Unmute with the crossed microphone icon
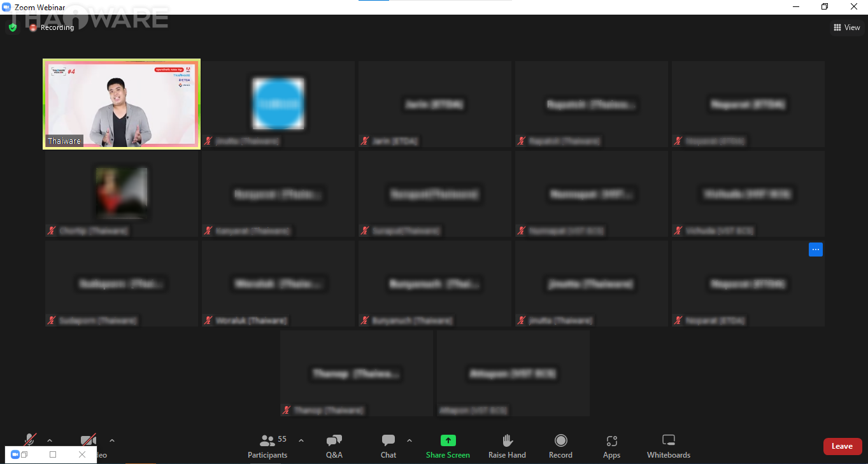The image size is (868, 464). (x=29, y=440)
